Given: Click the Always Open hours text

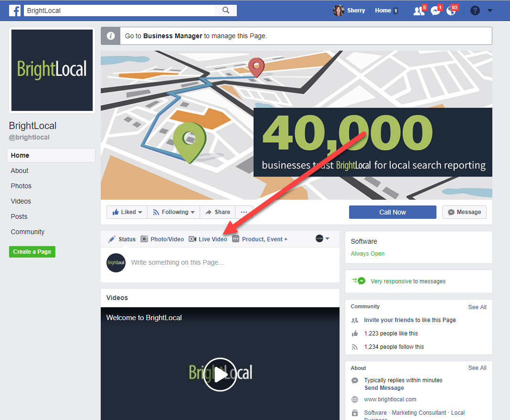Looking at the screenshot, I should coord(368,253).
